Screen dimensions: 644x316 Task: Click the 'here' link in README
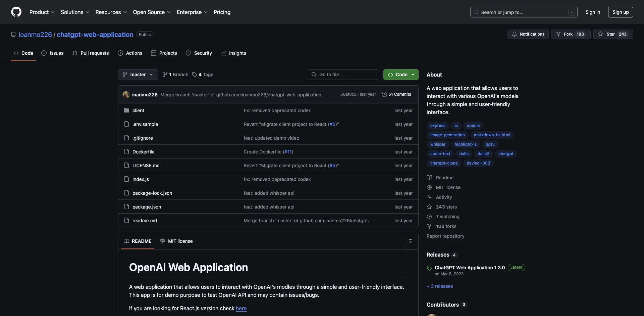(x=241, y=308)
